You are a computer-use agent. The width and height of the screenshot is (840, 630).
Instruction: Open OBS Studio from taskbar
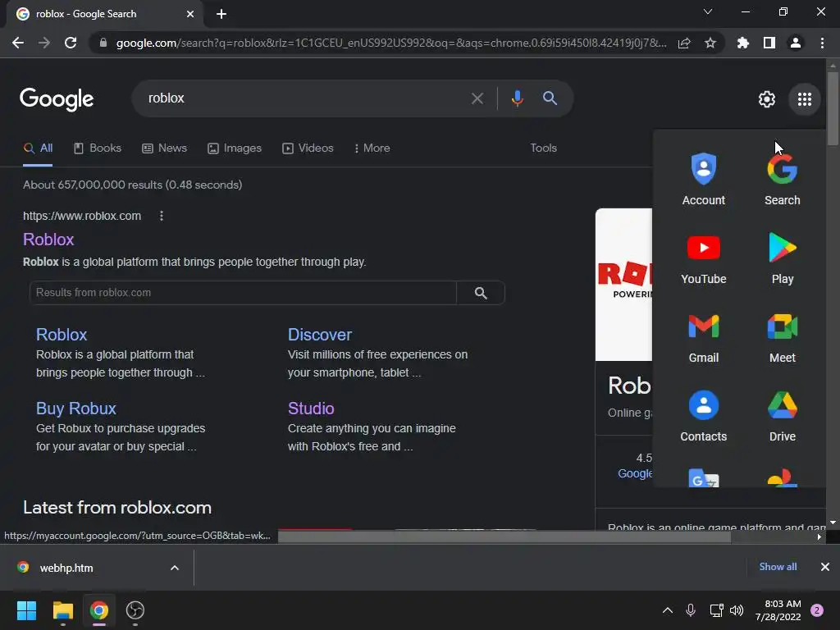(135, 610)
